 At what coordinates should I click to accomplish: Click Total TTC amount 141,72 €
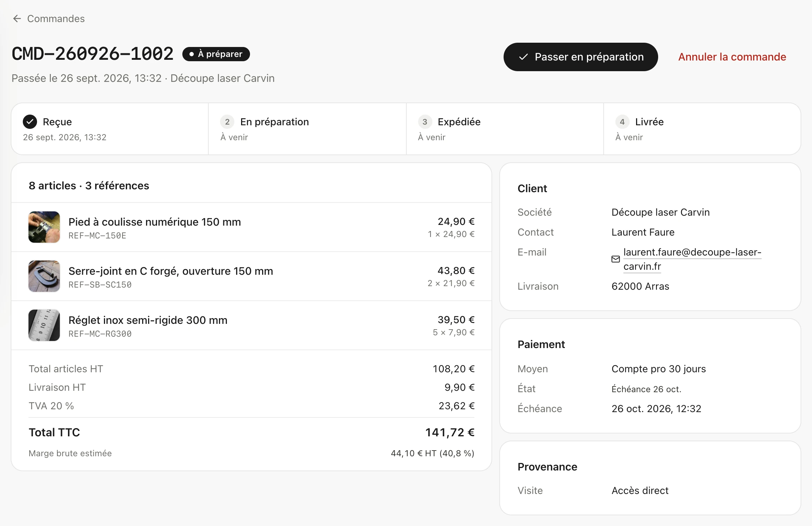click(450, 432)
